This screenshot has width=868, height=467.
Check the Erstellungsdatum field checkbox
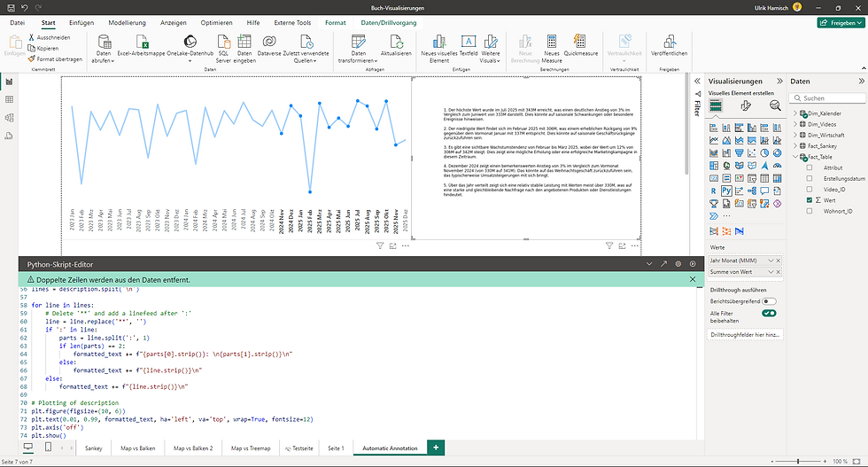pos(810,178)
